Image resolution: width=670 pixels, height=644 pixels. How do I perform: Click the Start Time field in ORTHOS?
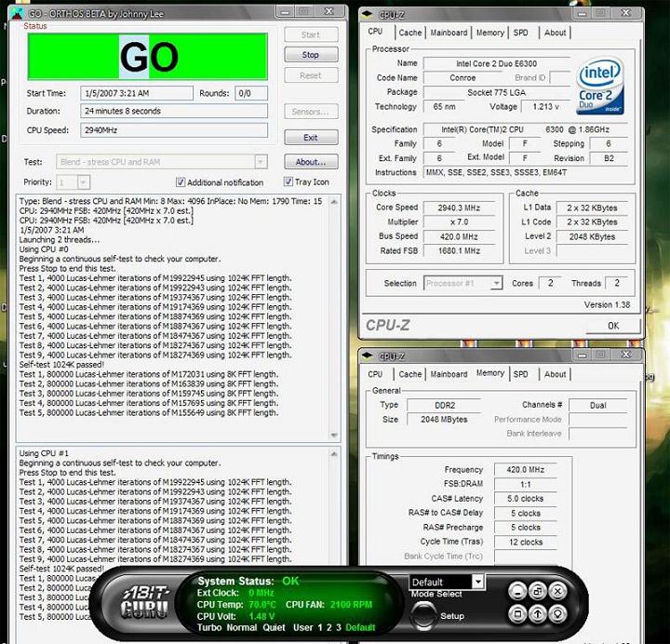coord(137,93)
